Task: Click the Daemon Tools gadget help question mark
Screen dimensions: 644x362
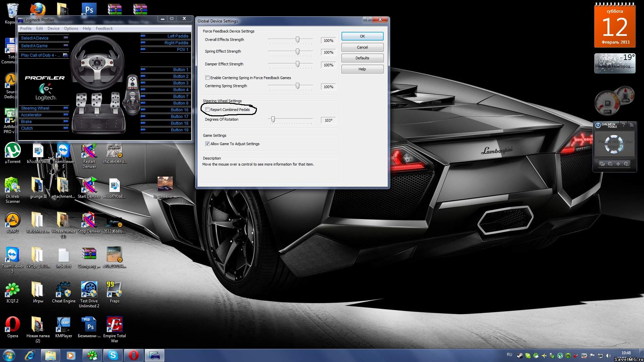Action: pyautogui.click(x=623, y=125)
